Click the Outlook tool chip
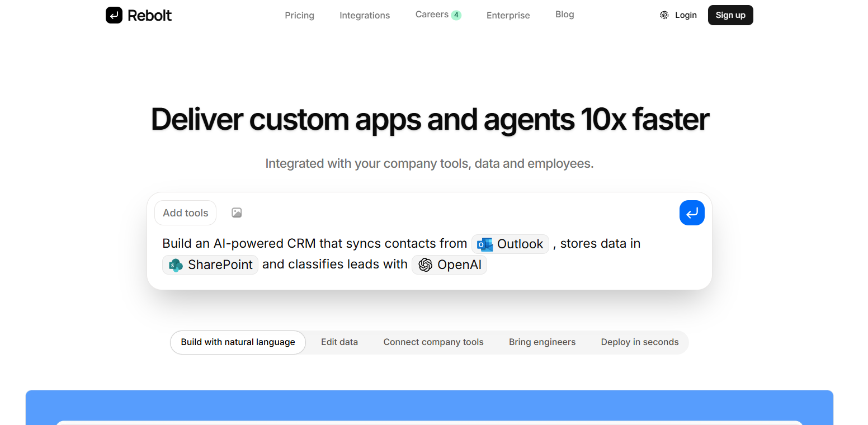Screen dimensions: 868x425 tap(510, 244)
